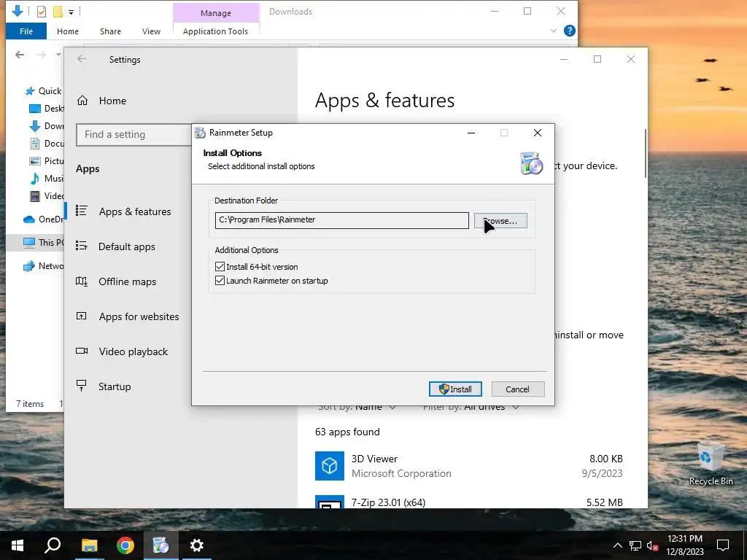The height and width of the screenshot is (560, 747).
Task: Click the Settings back arrow
Action: click(x=82, y=59)
